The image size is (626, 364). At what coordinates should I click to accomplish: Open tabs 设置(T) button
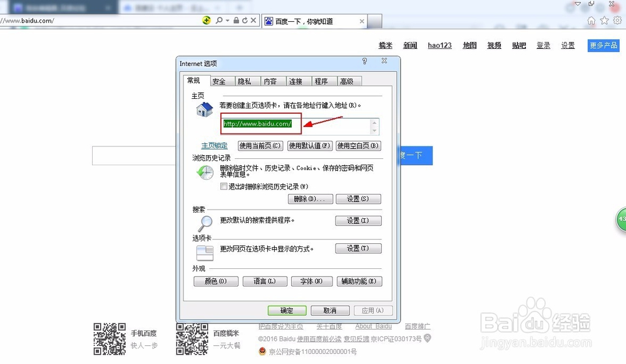coord(358,248)
